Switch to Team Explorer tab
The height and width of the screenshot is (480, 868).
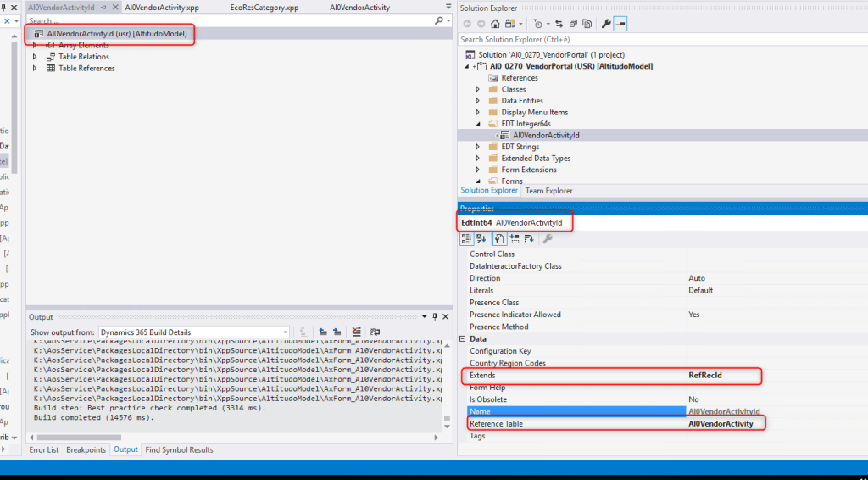[548, 191]
